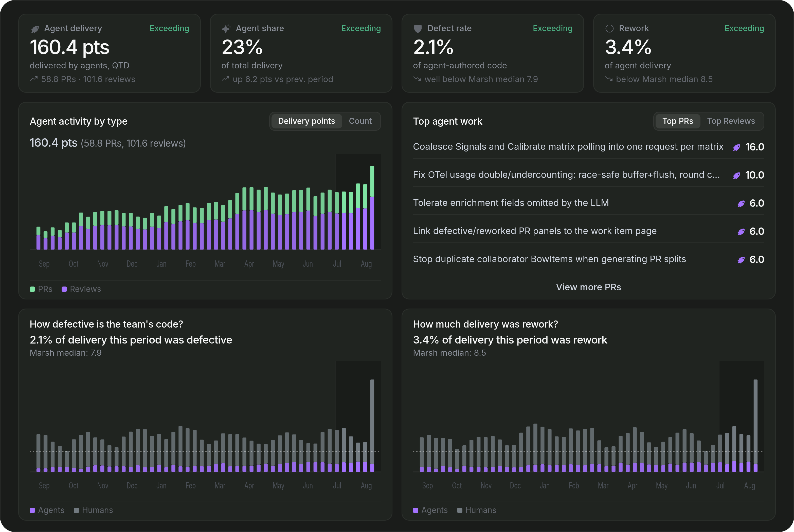This screenshot has width=794, height=532.
Task: Click the 'Exceeding' status on Rework card
Action: point(744,28)
